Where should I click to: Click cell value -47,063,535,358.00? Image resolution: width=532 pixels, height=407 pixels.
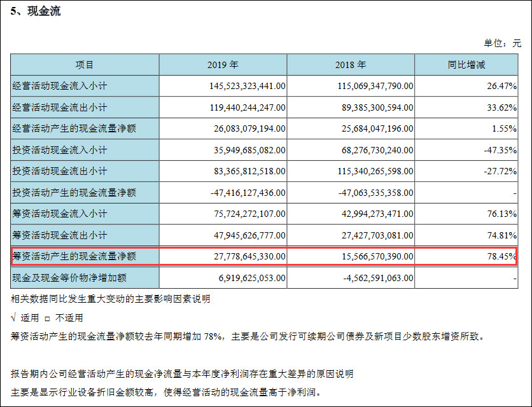376,192
